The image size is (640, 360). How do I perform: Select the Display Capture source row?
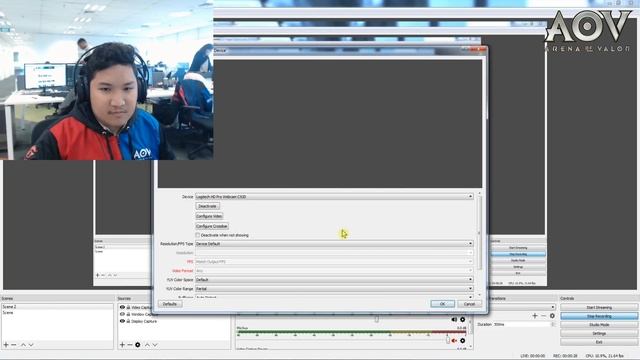point(174,321)
